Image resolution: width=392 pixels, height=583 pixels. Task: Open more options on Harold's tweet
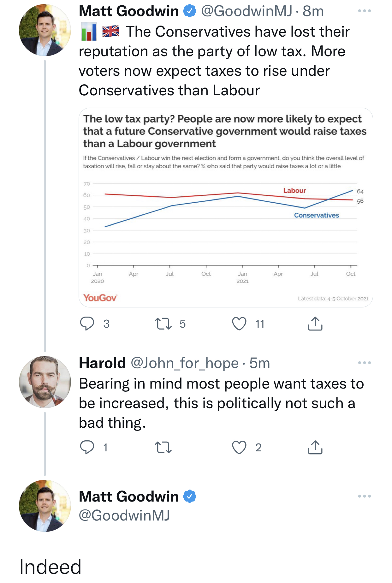coord(364,363)
